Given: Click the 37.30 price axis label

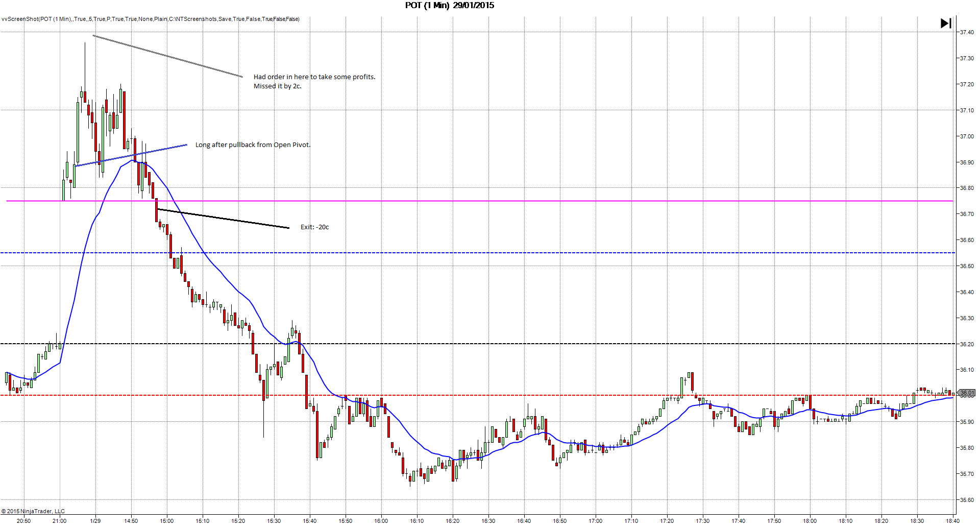Looking at the screenshot, I should [x=967, y=59].
